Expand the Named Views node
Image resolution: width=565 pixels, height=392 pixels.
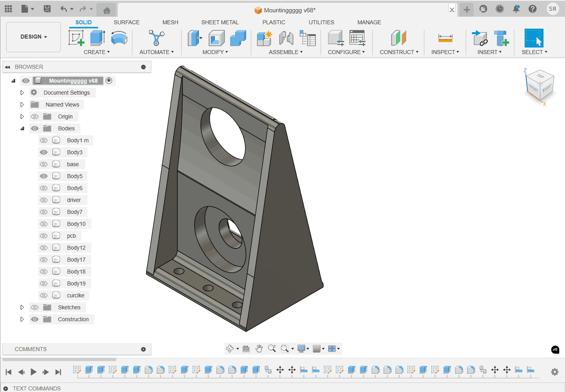tap(22, 105)
